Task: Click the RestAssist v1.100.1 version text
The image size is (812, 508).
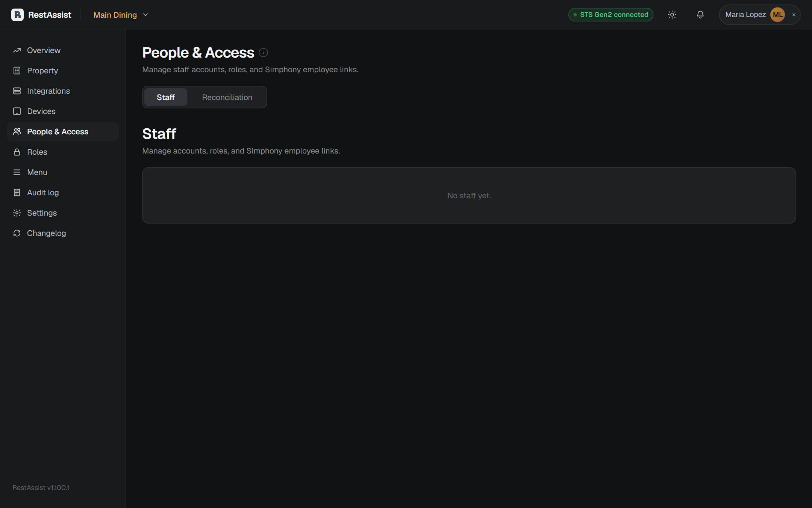Action: 41,488
